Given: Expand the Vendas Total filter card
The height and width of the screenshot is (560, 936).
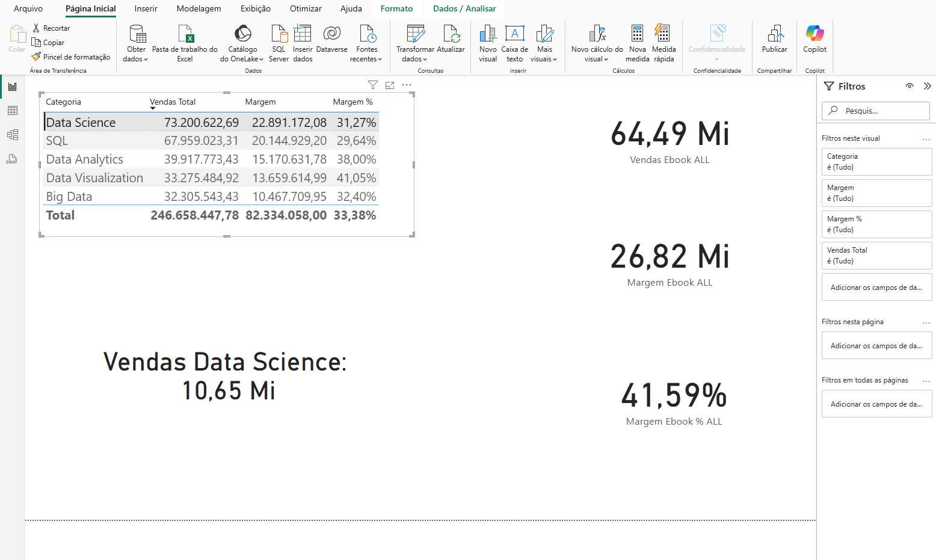Looking at the screenshot, I should (x=877, y=256).
